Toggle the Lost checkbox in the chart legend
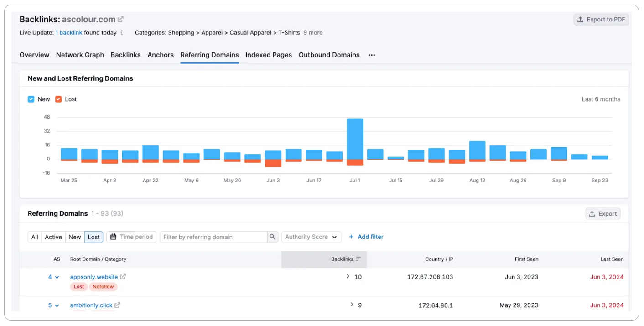Screen dimensions: 644x326 pos(58,99)
